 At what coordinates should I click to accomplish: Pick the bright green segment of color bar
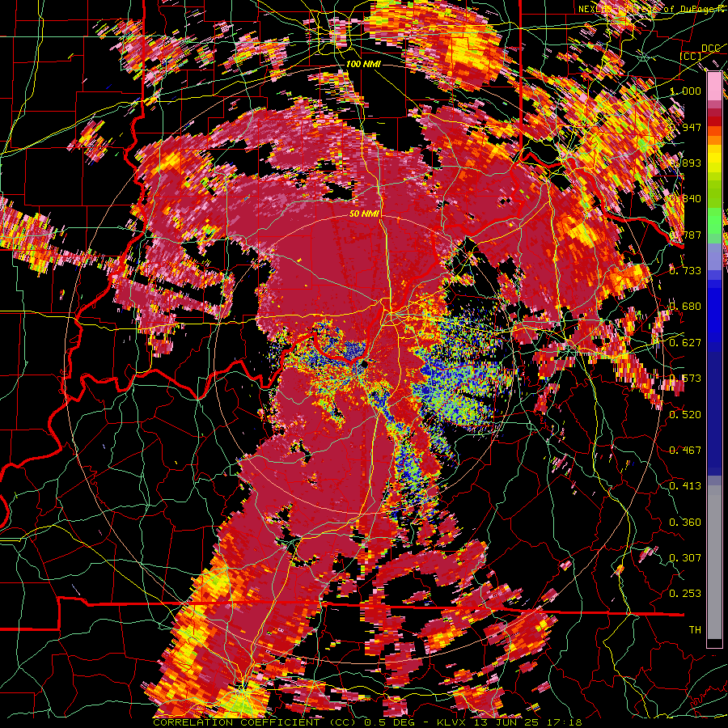tap(714, 221)
